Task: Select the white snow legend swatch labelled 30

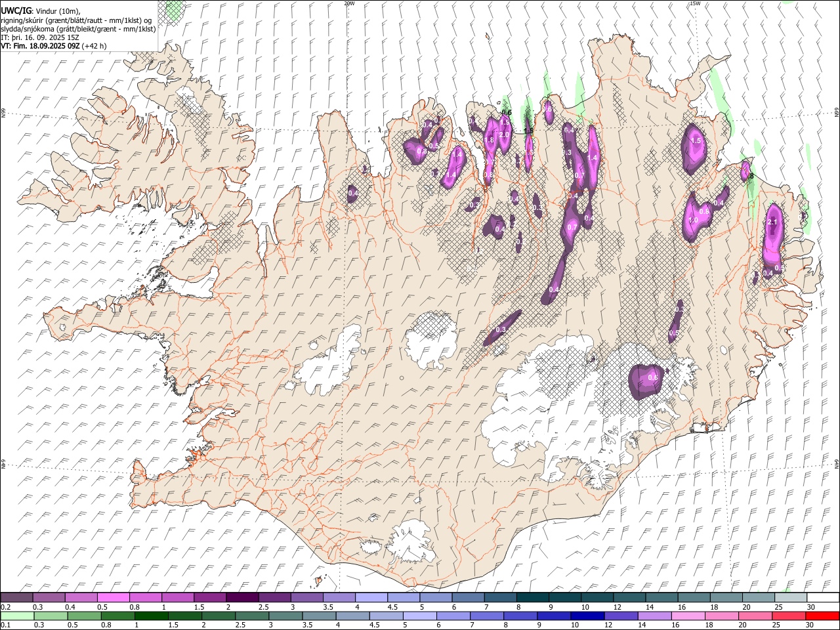Action: pyautogui.click(x=823, y=597)
